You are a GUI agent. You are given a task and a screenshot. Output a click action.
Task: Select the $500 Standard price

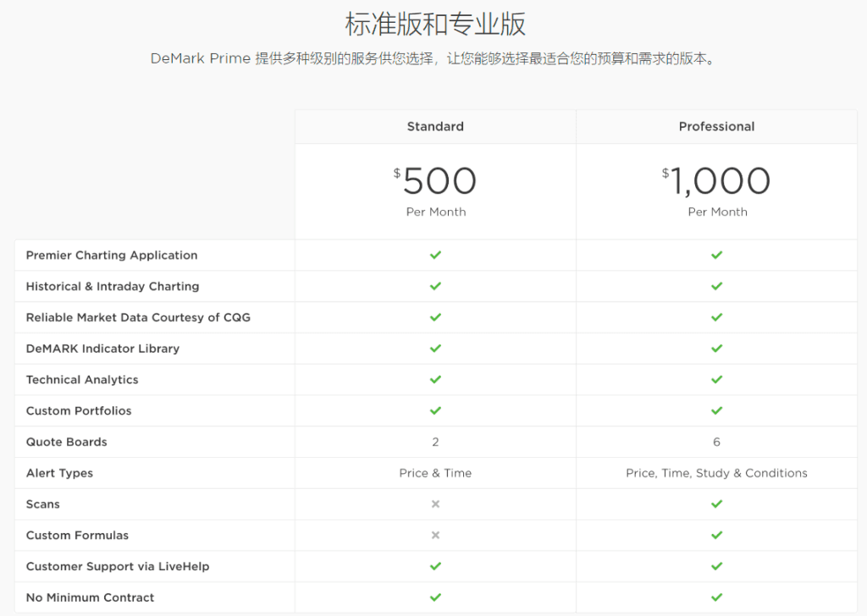tap(435, 181)
